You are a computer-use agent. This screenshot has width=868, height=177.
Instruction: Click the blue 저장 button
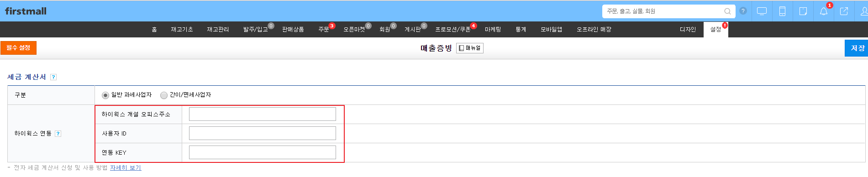pyautogui.click(x=857, y=48)
